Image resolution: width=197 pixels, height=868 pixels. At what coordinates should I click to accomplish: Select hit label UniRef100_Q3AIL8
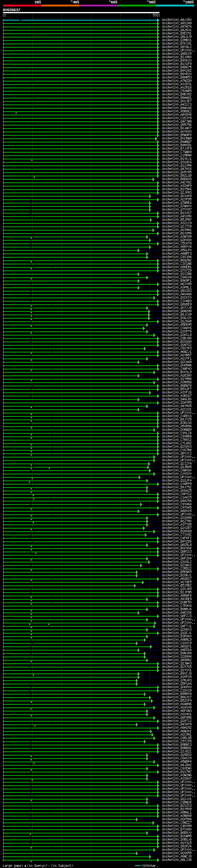pos(177,335)
